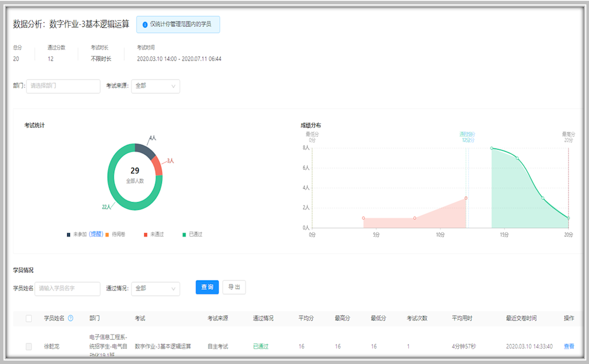Image resolution: width=589 pixels, height=364 pixels.
Task: Click the help icon beside 学员姓名 column header
Action: click(71, 318)
